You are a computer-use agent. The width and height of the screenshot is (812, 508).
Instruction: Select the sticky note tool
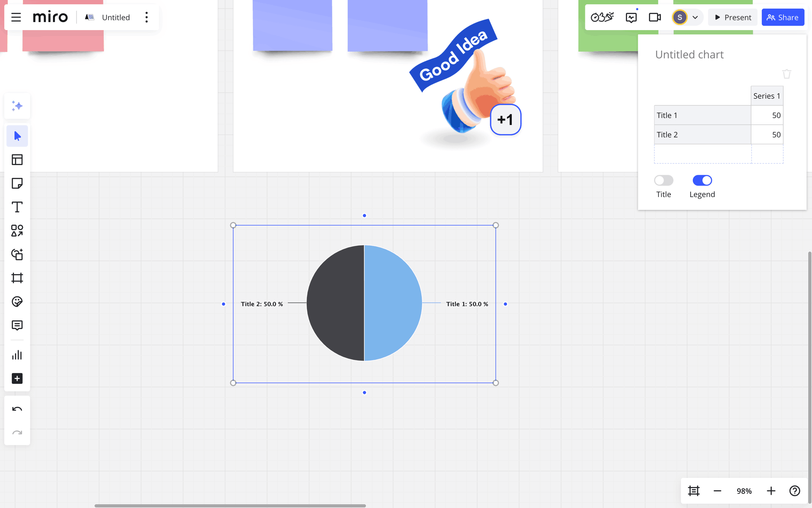(17, 183)
